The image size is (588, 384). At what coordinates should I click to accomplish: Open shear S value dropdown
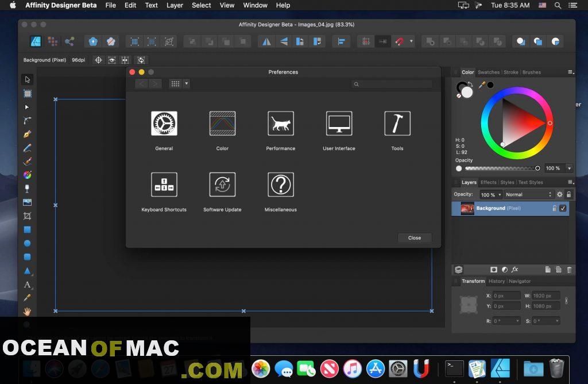click(557, 321)
